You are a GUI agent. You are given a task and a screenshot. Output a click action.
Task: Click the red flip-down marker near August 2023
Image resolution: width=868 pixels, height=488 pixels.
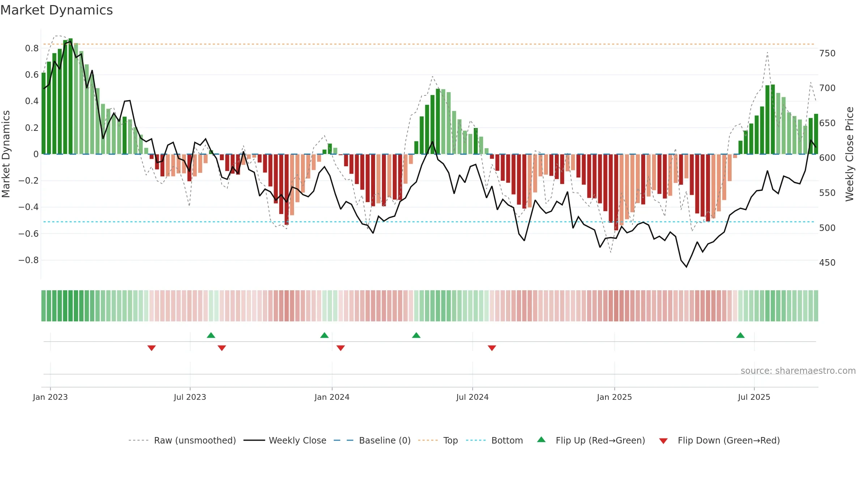(x=222, y=348)
